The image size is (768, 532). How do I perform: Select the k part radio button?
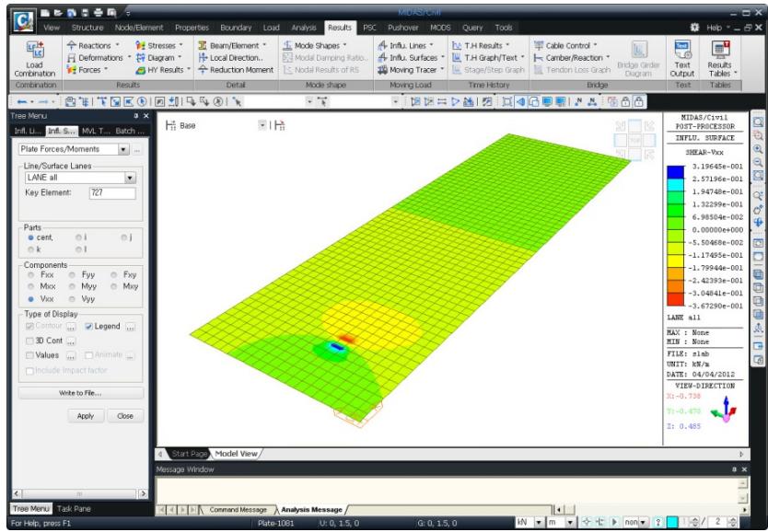point(31,249)
